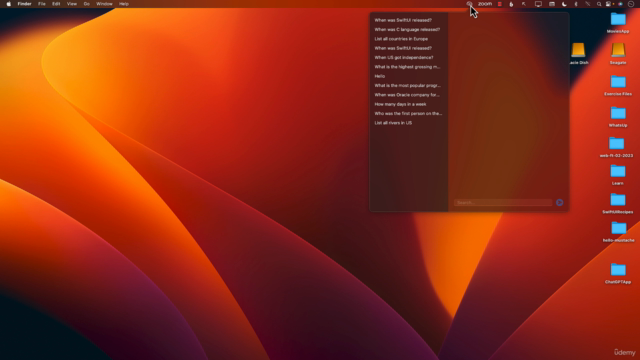Screen dimensions: 640x360
Task: Click the diagonal arrow menu bar icon
Action: [x=524, y=4]
